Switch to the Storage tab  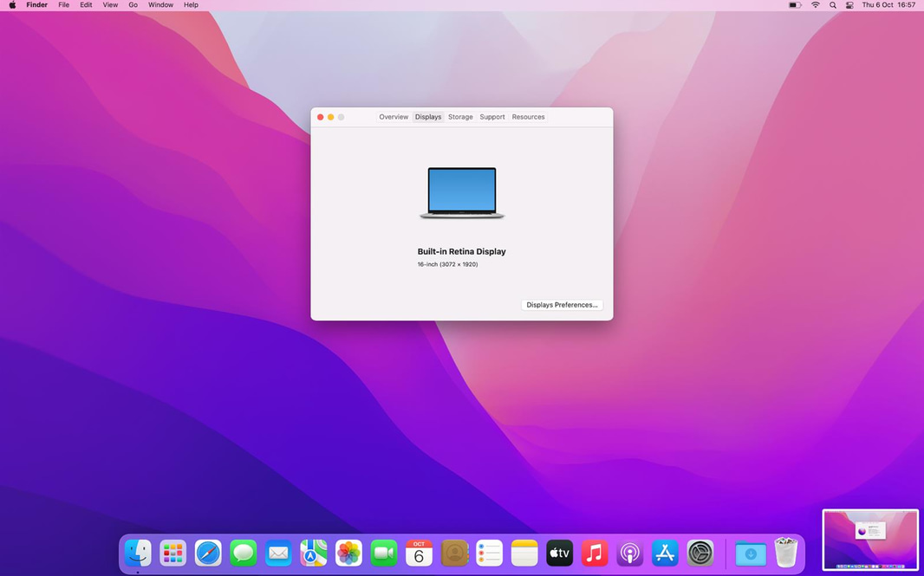460,117
